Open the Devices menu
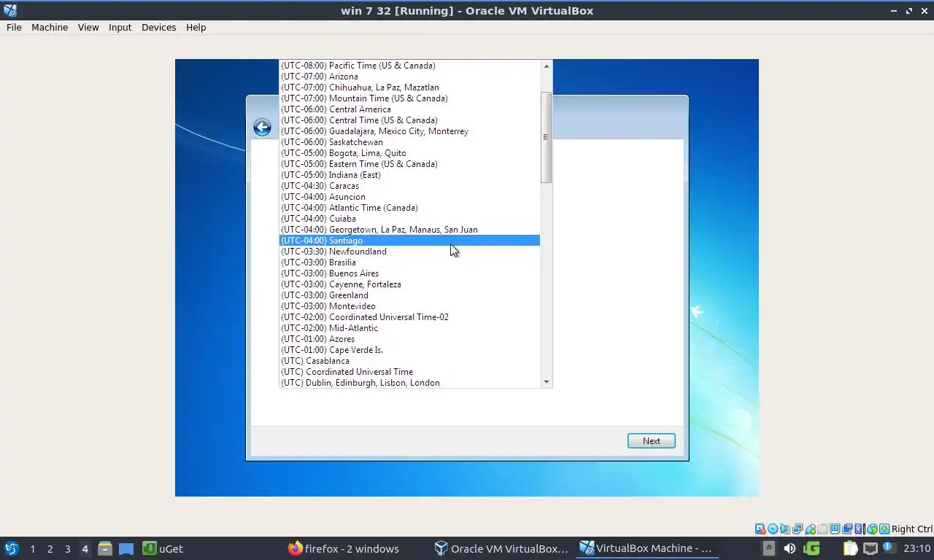Image resolution: width=934 pixels, height=560 pixels. 158,27
